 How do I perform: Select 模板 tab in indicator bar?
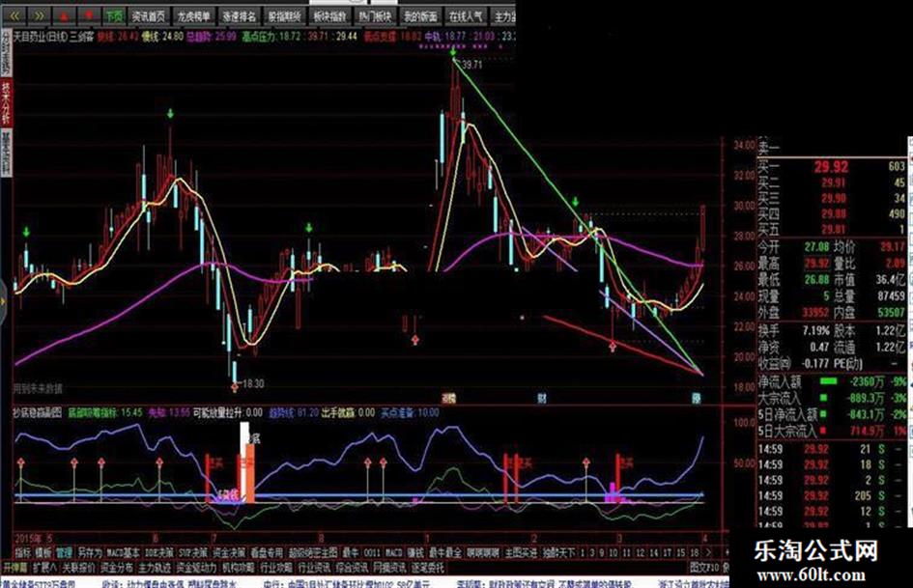click(43, 552)
